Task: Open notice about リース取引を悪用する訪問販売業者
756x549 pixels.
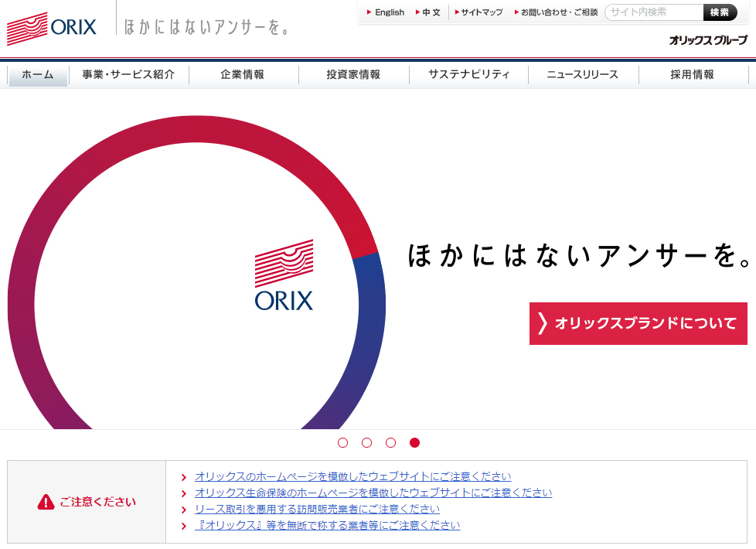Action: [x=317, y=510]
